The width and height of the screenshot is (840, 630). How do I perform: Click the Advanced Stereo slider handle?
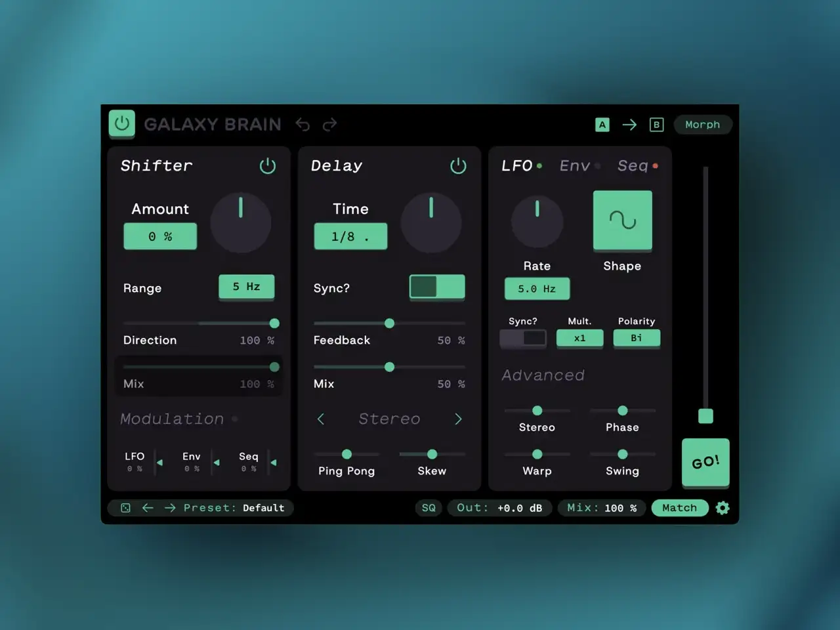tap(537, 410)
